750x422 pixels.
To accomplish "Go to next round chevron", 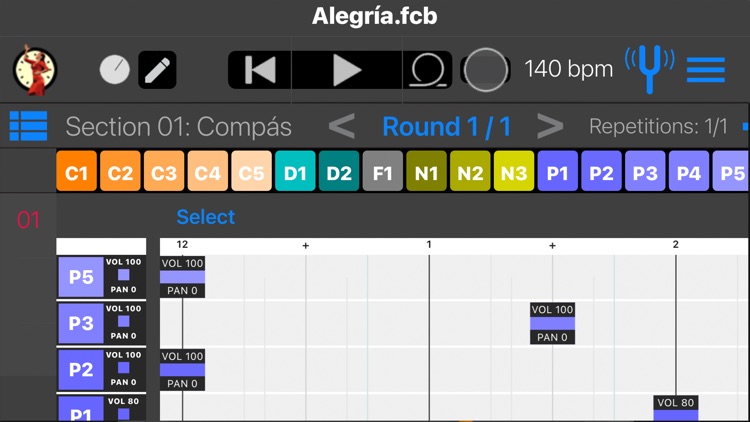I will pos(549,127).
